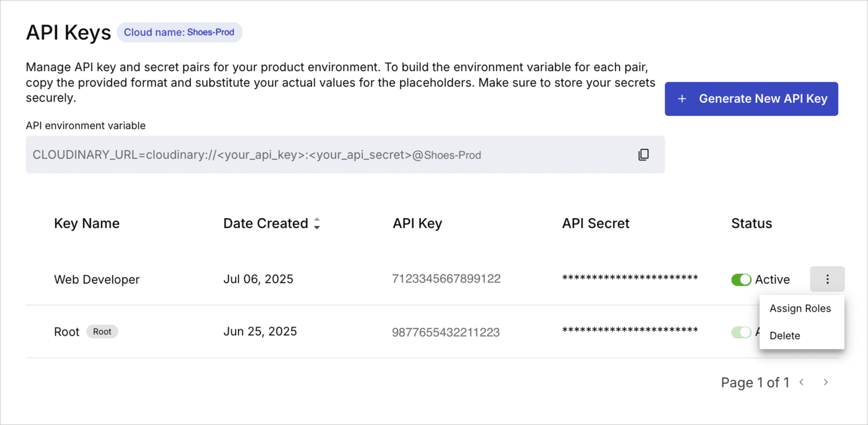Click the Cloud name: Shoes-Prod badge

click(179, 32)
